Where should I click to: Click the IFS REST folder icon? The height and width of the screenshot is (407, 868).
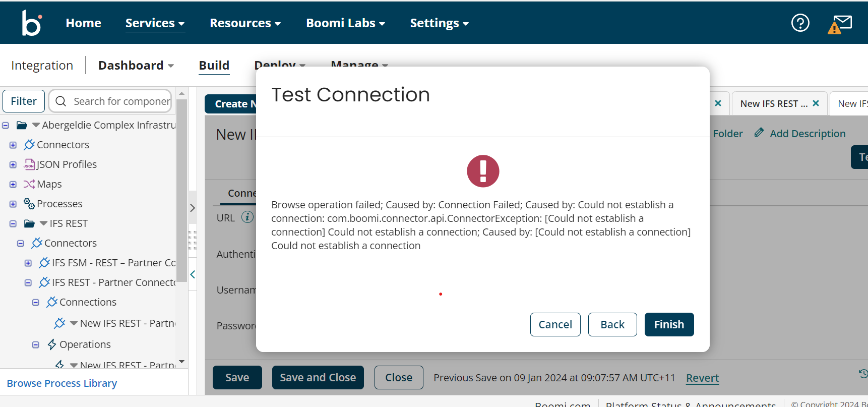click(30, 223)
